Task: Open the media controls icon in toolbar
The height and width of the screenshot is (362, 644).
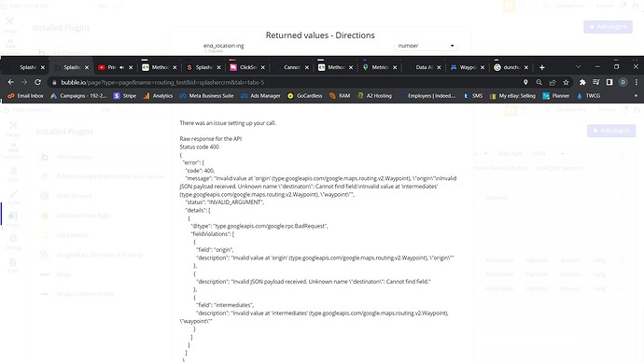Action: (596, 82)
